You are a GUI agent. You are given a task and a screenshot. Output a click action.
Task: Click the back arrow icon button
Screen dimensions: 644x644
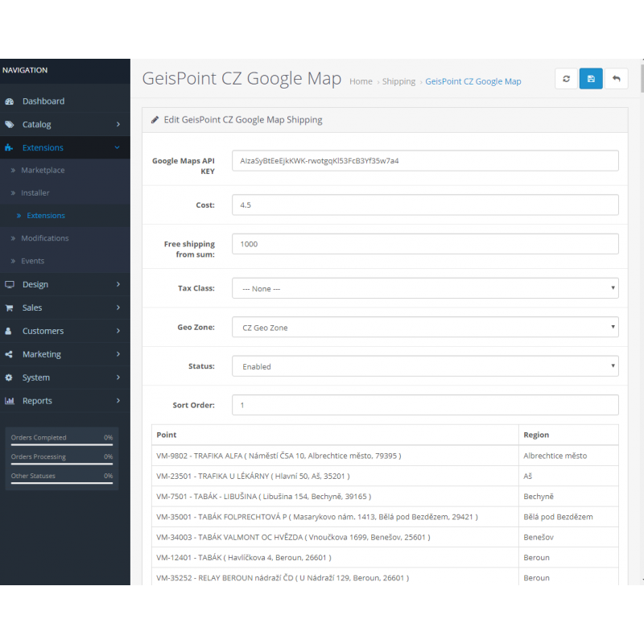coord(616,79)
